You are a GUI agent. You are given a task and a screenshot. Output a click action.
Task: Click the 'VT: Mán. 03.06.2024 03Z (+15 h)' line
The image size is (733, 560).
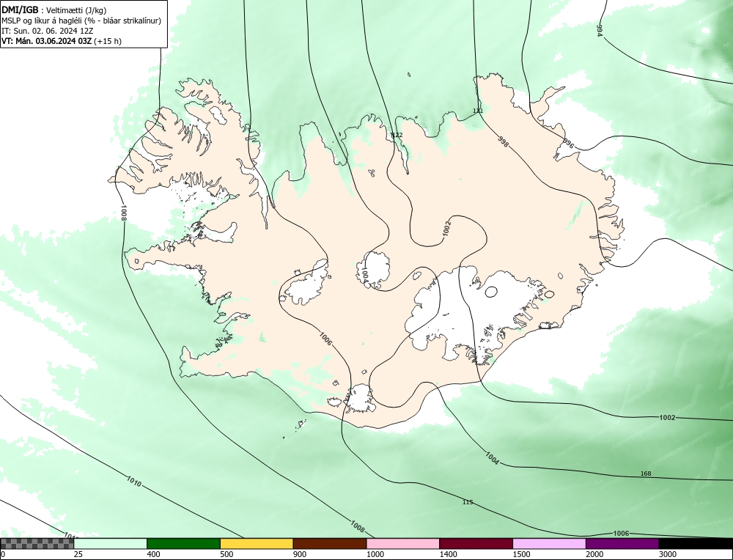tap(62, 41)
